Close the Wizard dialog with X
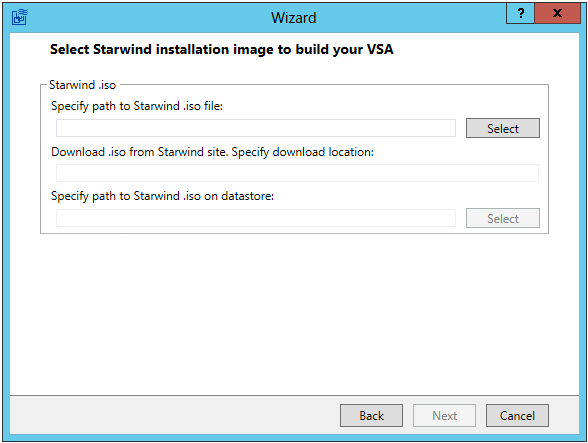Viewport: 588px width, 443px height. coord(557,14)
